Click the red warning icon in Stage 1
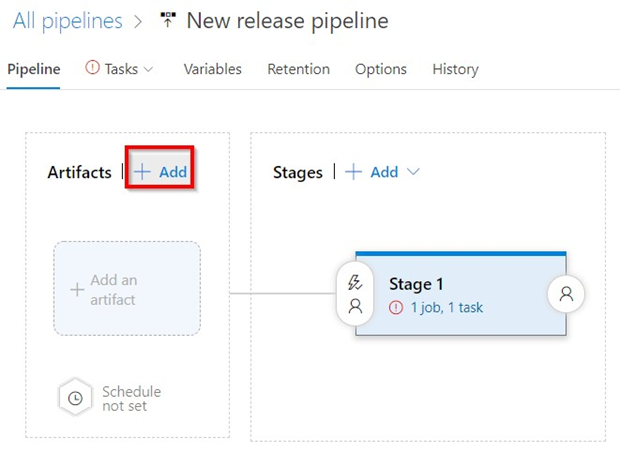 pyautogui.click(x=396, y=308)
